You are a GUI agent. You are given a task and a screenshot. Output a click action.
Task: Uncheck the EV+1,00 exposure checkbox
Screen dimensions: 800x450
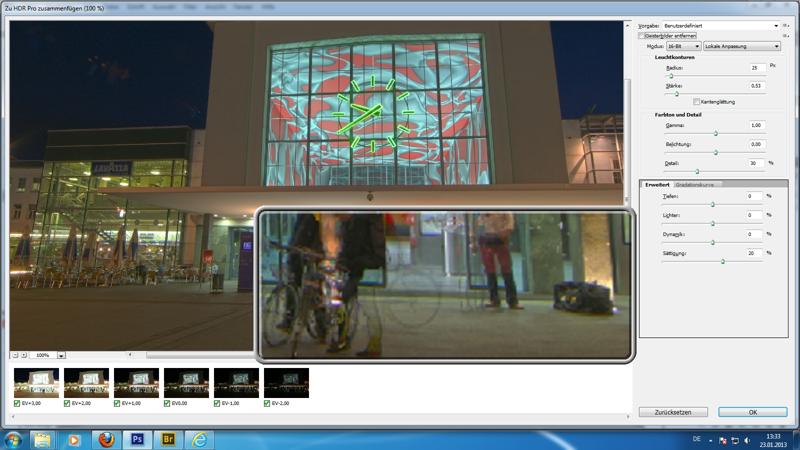[x=117, y=403]
